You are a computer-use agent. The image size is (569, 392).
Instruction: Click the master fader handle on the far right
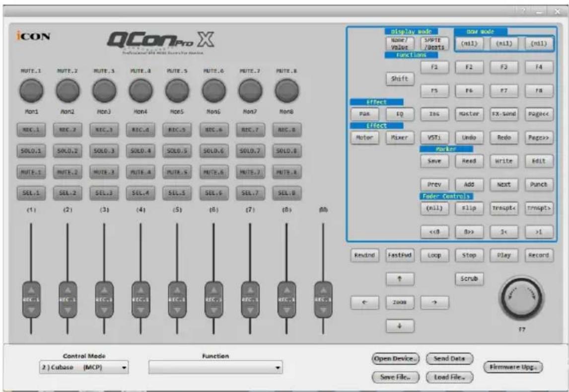(x=323, y=300)
